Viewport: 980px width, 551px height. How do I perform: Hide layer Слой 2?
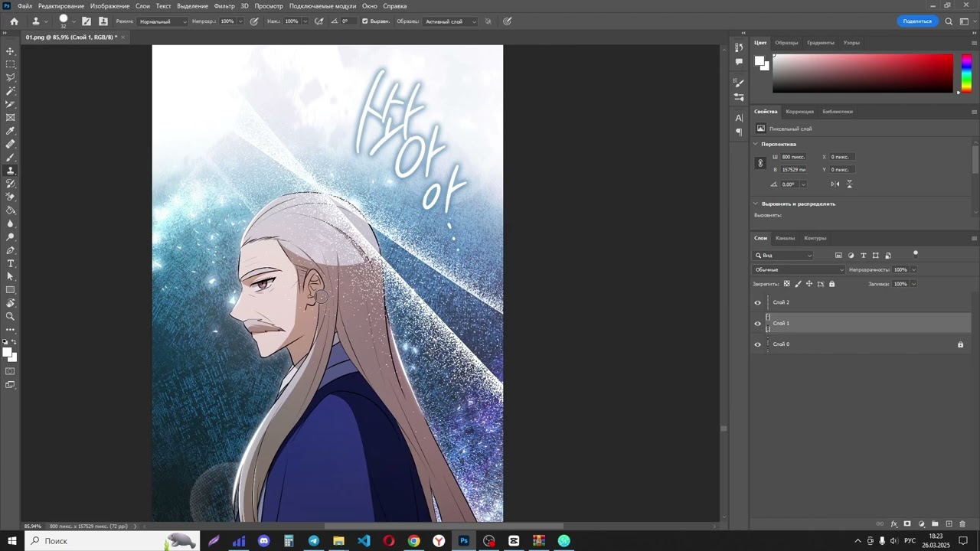point(758,302)
